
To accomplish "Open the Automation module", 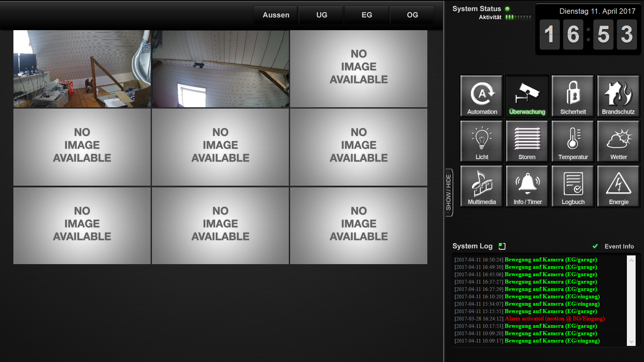I will click(x=482, y=96).
